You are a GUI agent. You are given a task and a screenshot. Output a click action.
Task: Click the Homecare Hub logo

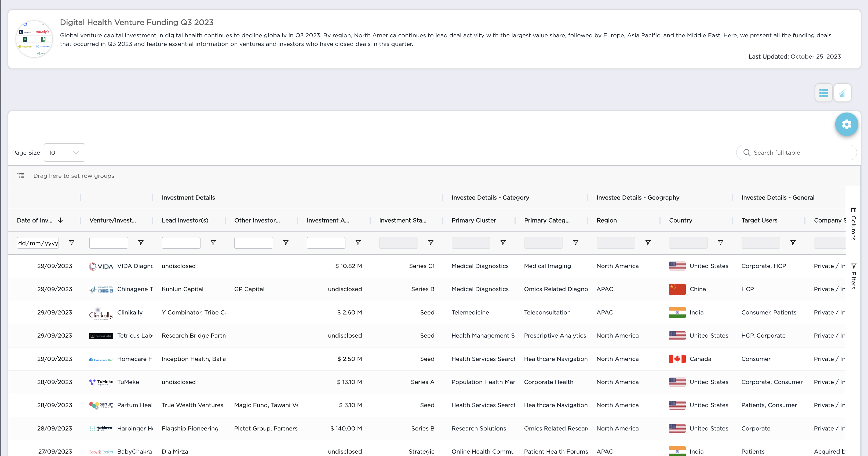tap(101, 360)
